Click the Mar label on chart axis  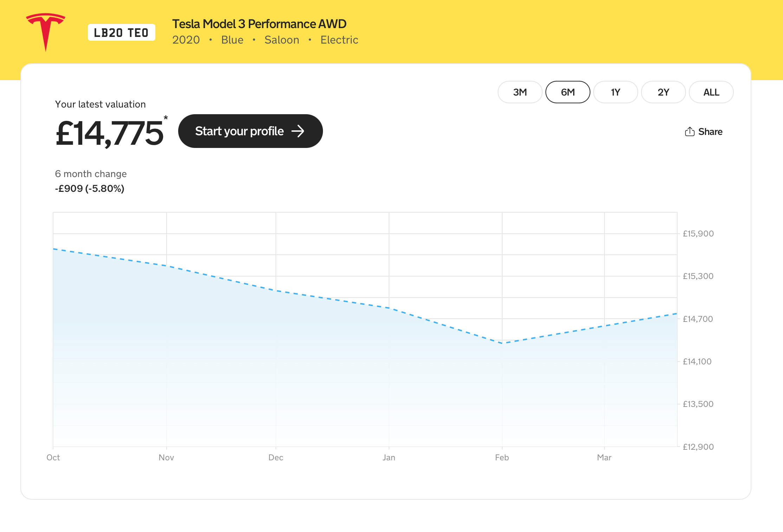604,458
